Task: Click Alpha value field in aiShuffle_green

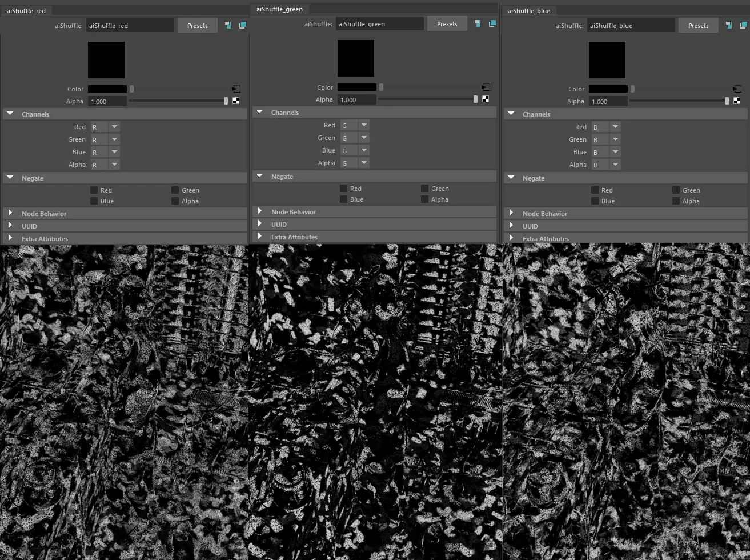Action: tap(357, 99)
